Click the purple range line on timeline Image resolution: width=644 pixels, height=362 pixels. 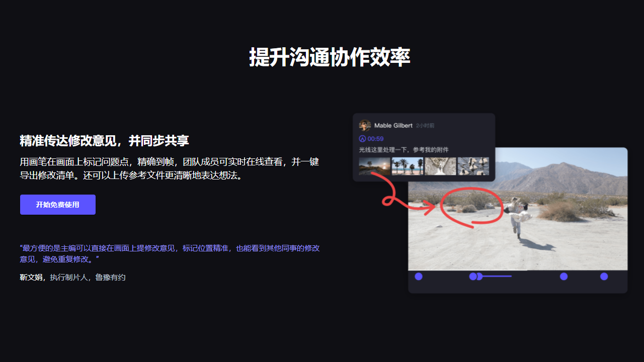[x=497, y=276]
